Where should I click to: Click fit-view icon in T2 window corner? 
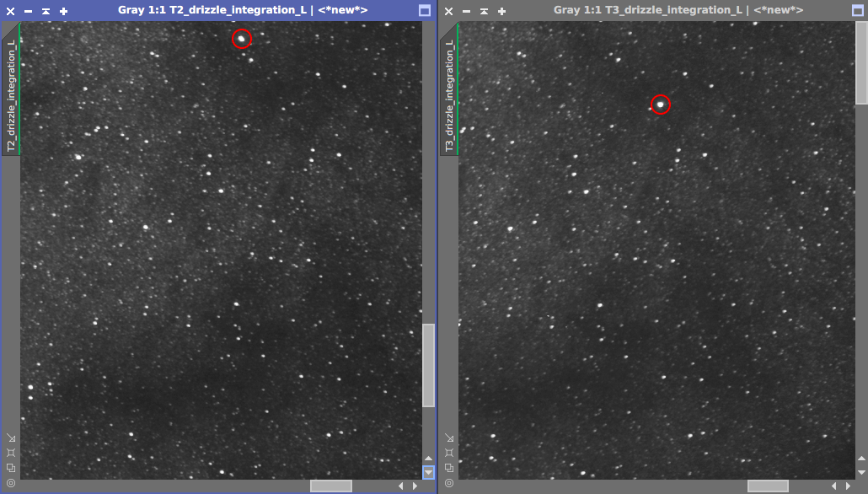10,453
